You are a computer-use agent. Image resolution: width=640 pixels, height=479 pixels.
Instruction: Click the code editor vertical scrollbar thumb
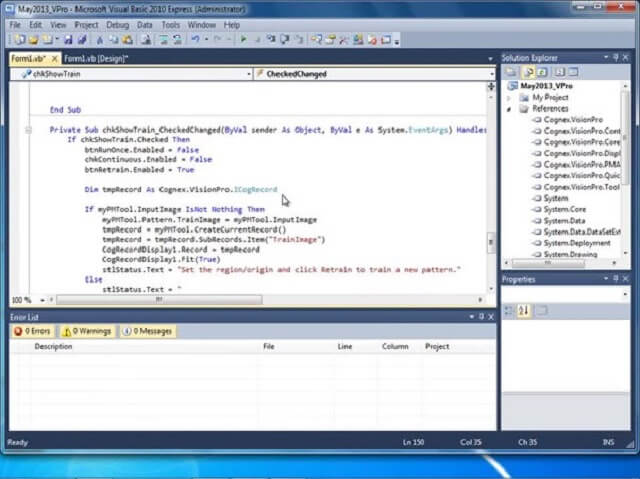pyautogui.click(x=491, y=242)
